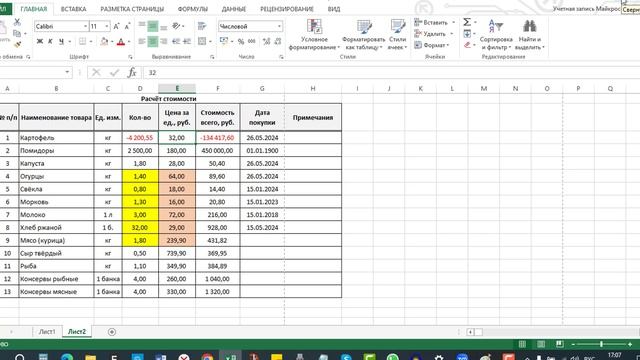Switch to the ДАННЫЕ tab
Image resolution: width=640 pixels, height=360 pixels.
(x=234, y=9)
